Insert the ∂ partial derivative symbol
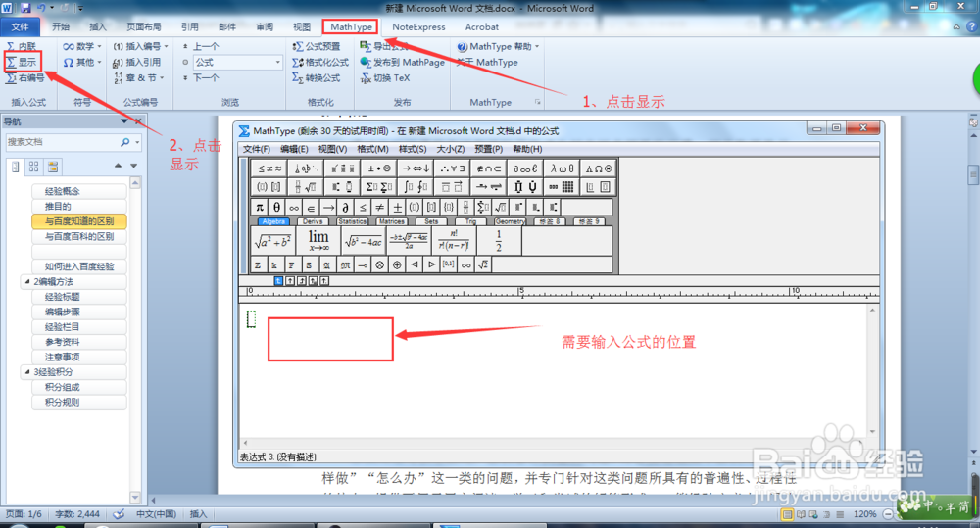The image size is (980, 528). [x=345, y=207]
